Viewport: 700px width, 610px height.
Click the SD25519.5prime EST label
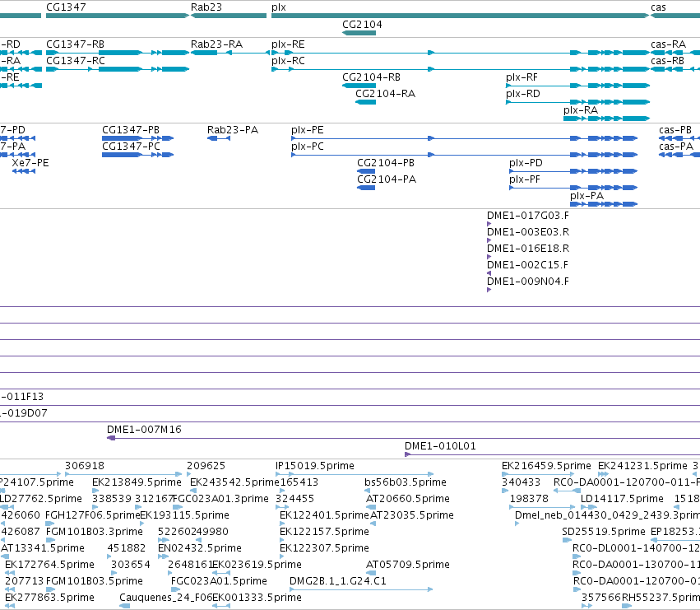coord(604,533)
